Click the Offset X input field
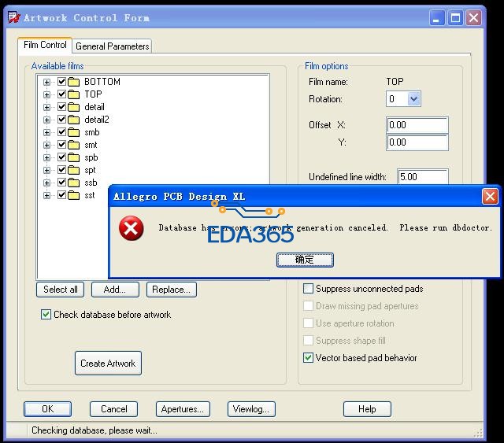This screenshot has width=504, height=443. point(417,125)
